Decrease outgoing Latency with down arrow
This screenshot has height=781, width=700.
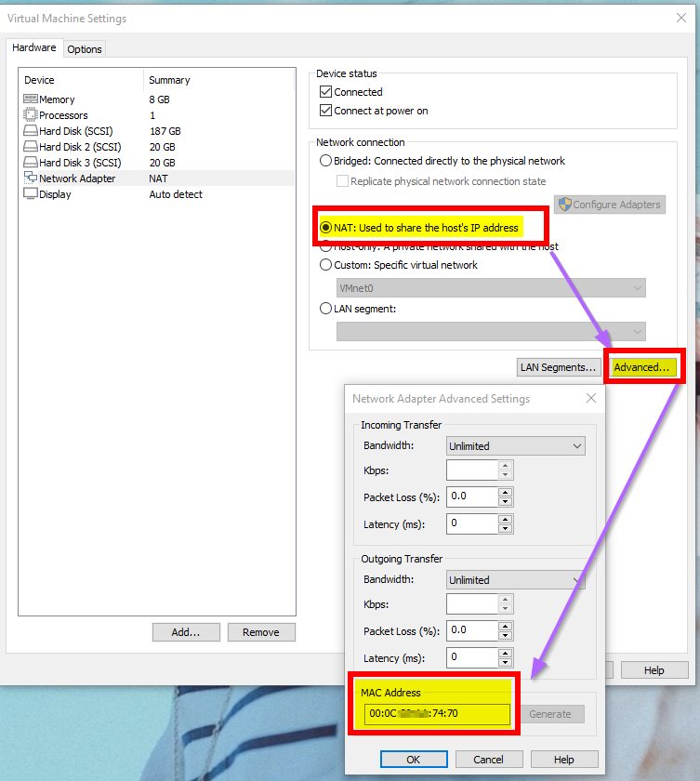click(506, 662)
